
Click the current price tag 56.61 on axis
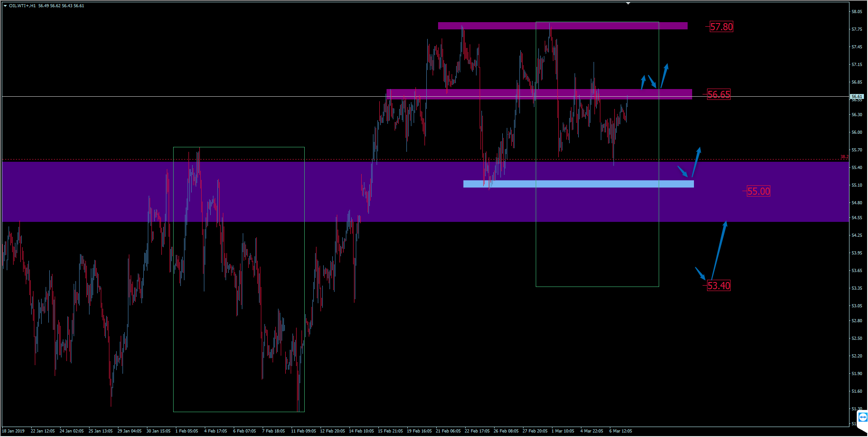pyautogui.click(x=857, y=97)
